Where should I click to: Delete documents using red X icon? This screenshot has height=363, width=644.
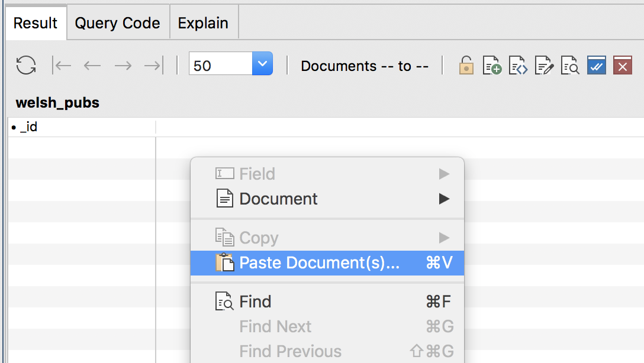point(622,65)
